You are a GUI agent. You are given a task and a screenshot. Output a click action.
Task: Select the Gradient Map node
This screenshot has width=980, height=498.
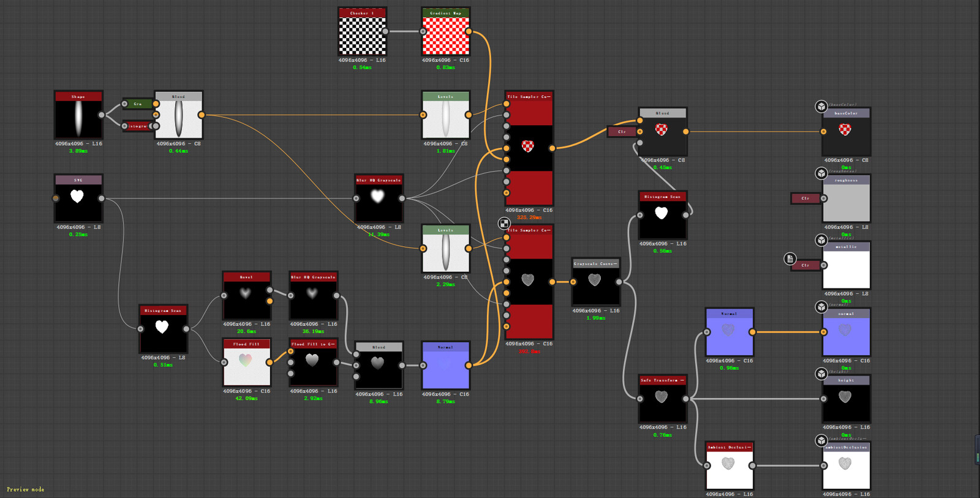coord(446,32)
